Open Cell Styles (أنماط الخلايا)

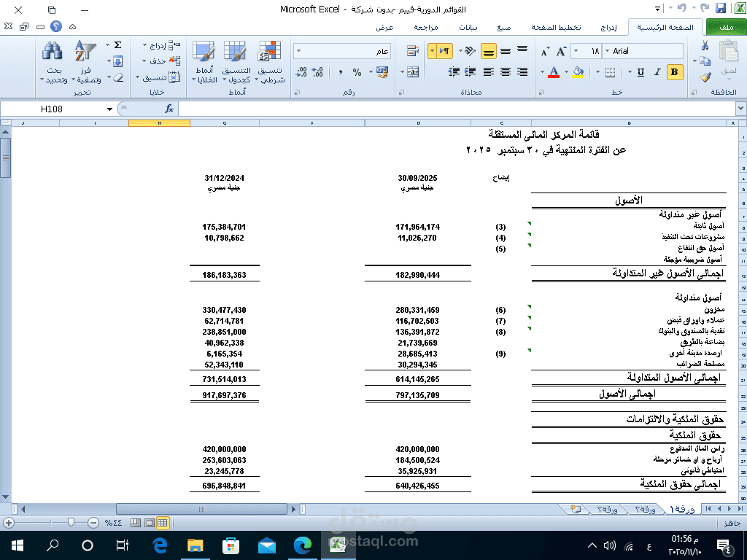(x=204, y=62)
